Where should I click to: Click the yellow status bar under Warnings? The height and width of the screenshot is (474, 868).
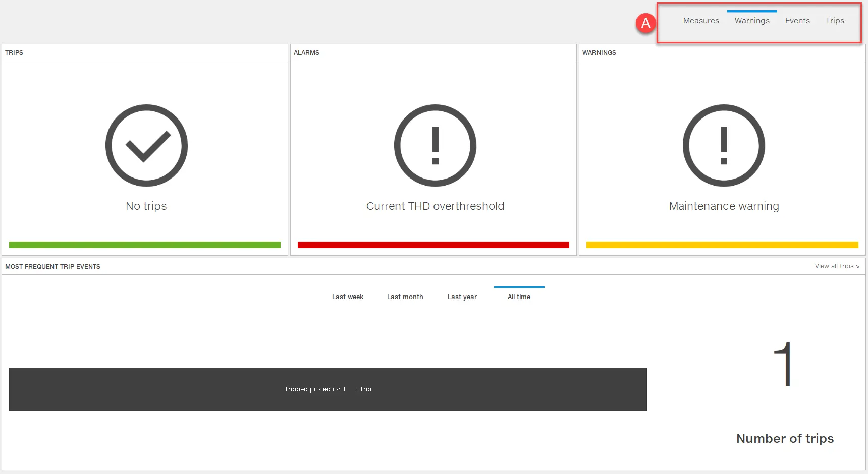point(722,245)
